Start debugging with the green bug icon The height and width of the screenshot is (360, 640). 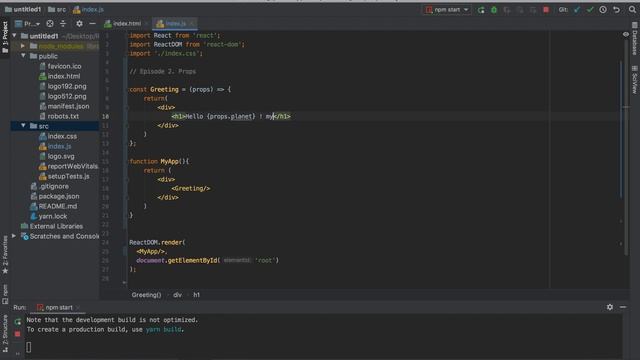(494, 10)
